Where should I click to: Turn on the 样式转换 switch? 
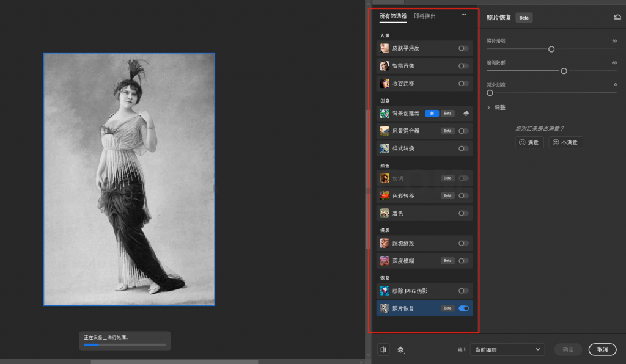point(463,148)
